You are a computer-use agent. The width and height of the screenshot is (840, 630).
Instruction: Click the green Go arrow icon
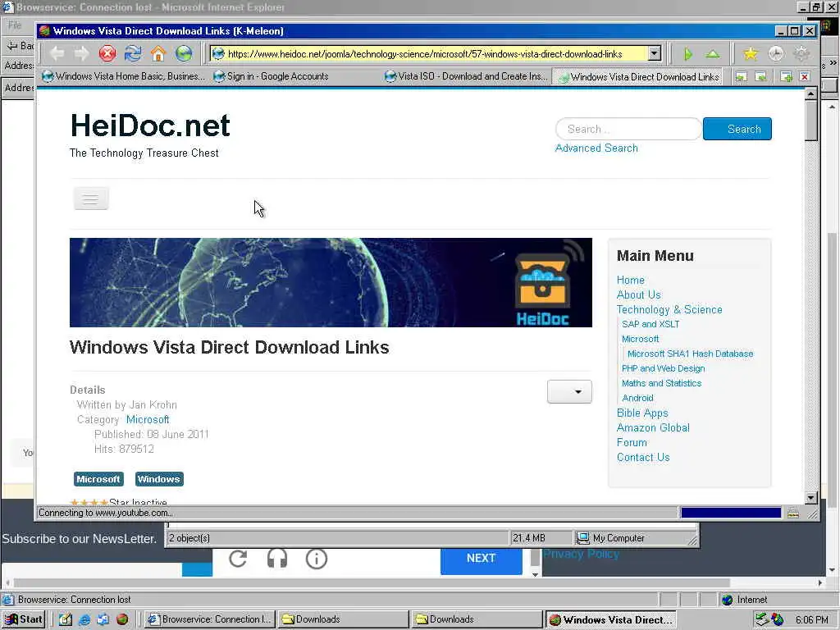pyautogui.click(x=688, y=54)
